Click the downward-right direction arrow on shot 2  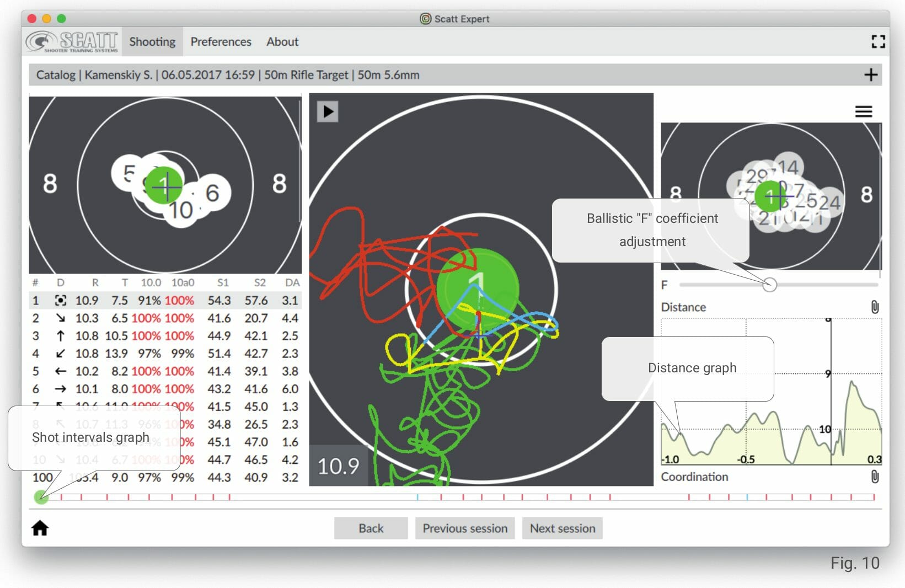[x=61, y=318]
